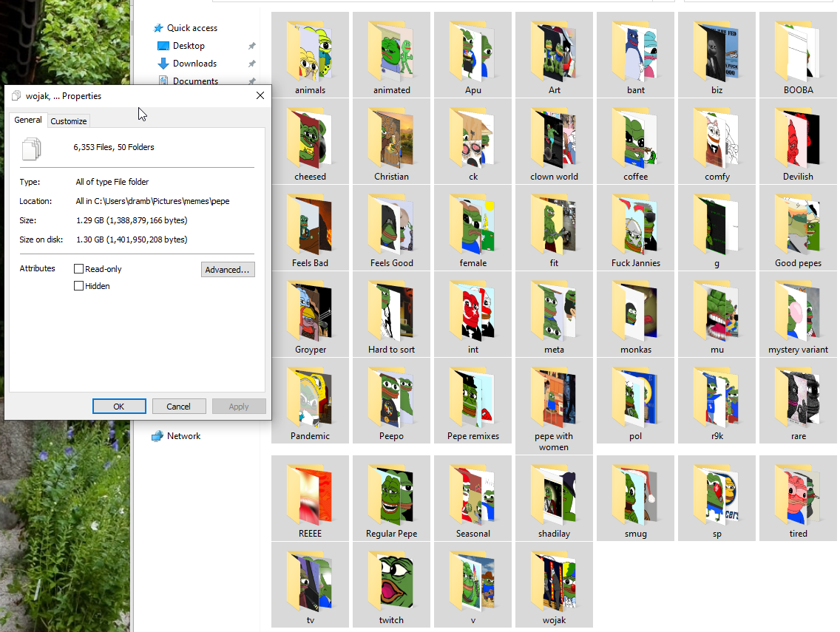Viewport: 840px width, 632px height.
Task: Open Downloads in navigation pane
Action: (x=188, y=64)
